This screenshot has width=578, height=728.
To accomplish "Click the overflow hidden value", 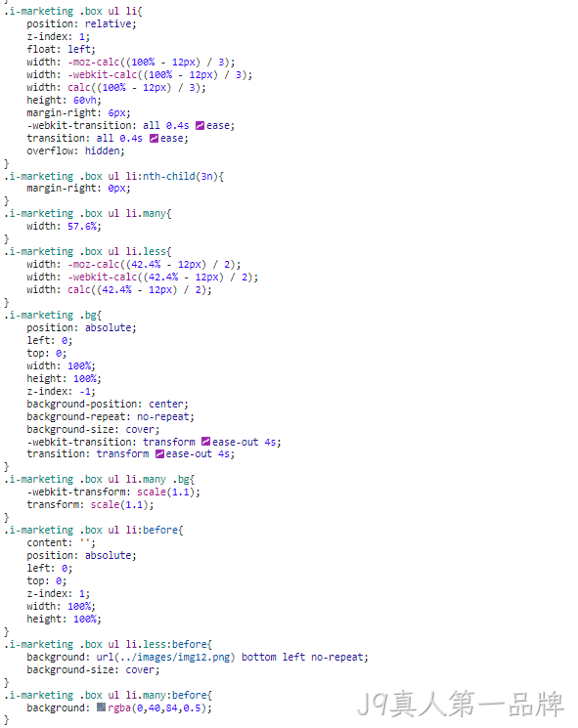I will [103, 150].
